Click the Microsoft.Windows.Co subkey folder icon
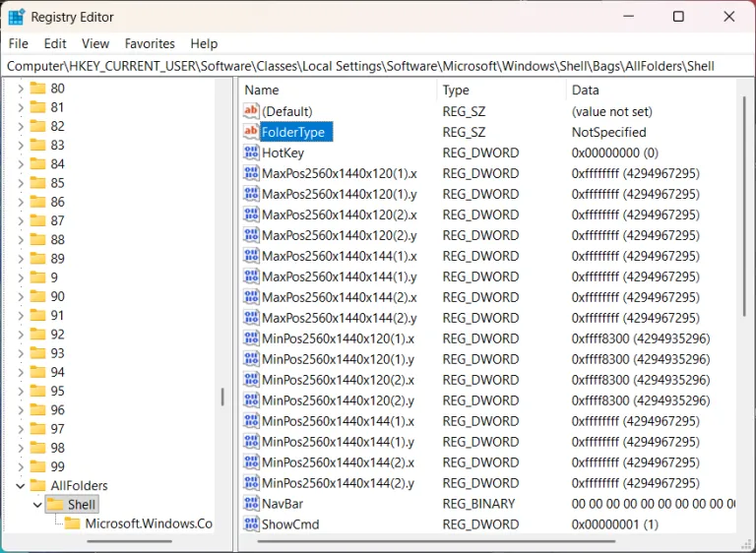Screen dimensions: 756x553 click(x=73, y=523)
